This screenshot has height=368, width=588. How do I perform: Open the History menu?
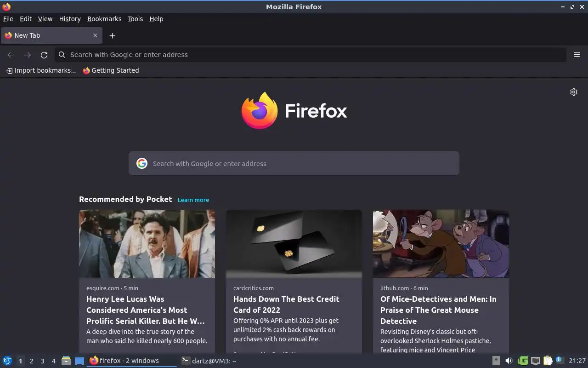click(x=70, y=19)
